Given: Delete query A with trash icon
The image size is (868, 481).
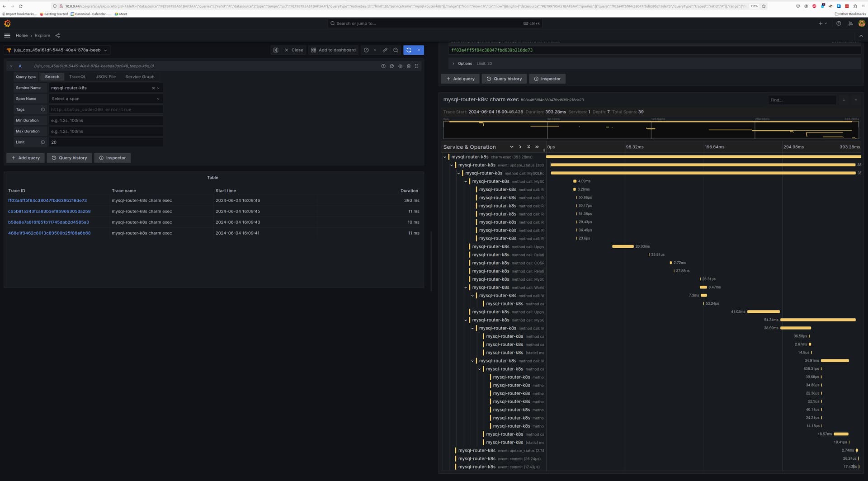Looking at the screenshot, I should click(x=409, y=66).
